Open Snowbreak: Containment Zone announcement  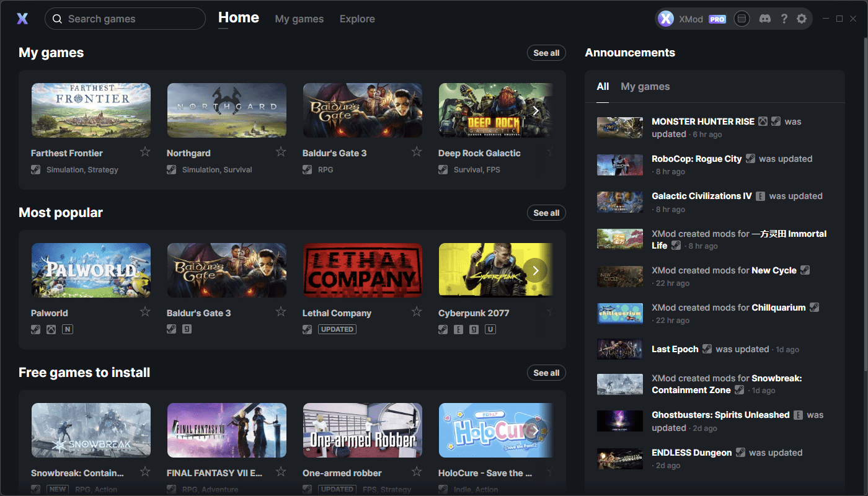pos(714,384)
